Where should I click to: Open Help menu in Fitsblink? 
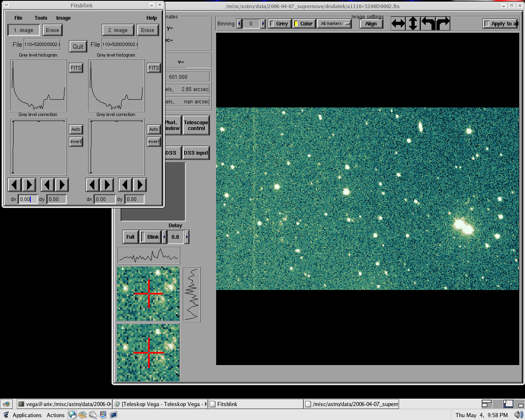point(152,18)
